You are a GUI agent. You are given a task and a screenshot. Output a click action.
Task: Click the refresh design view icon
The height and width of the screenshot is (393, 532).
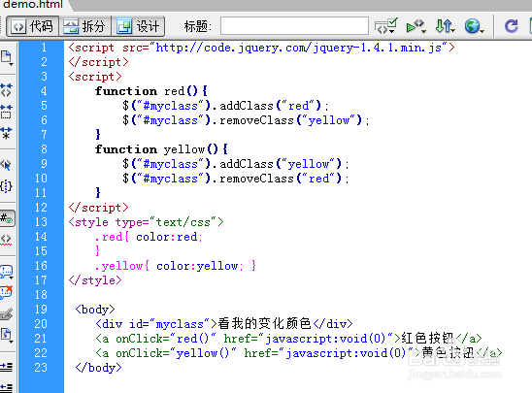click(512, 26)
